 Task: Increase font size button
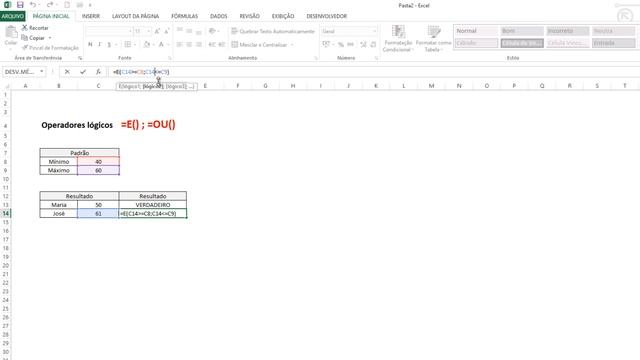point(158,31)
